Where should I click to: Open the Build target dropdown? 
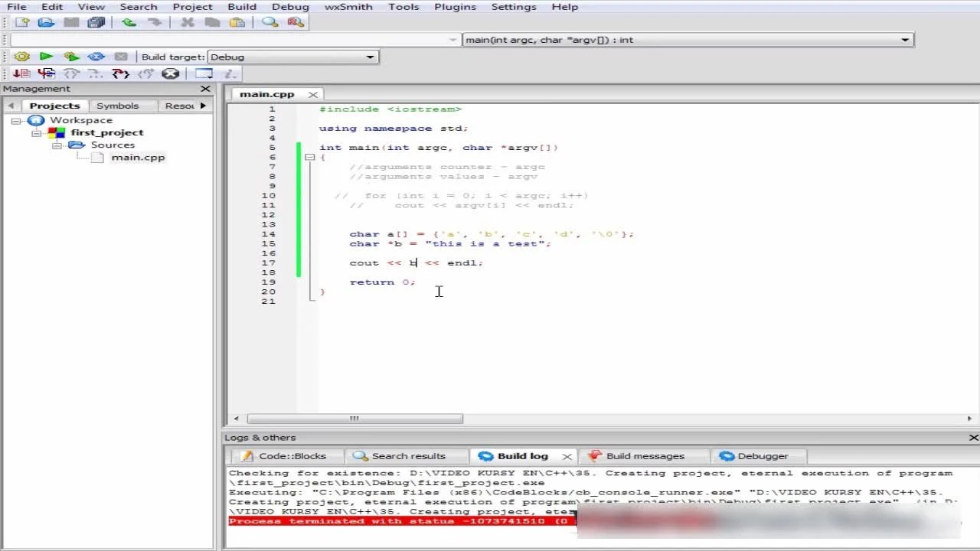(x=370, y=57)
